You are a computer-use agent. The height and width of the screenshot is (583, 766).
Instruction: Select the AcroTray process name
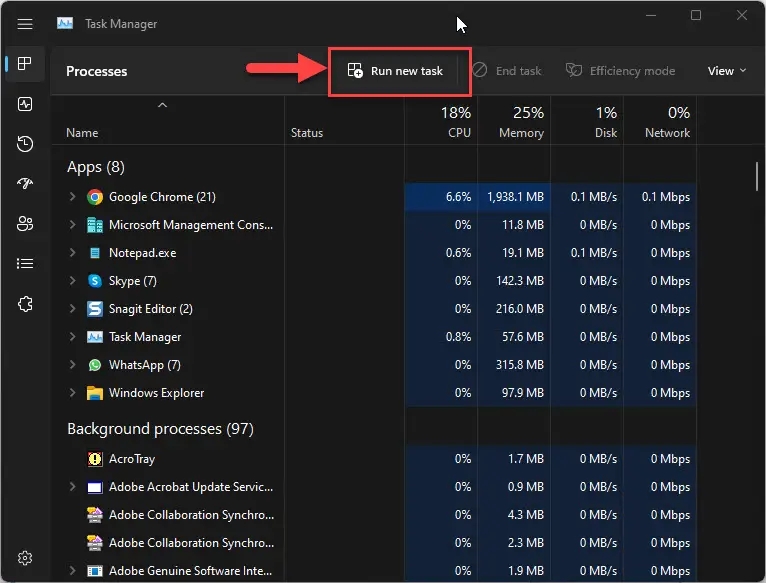(x=132, y=459)
